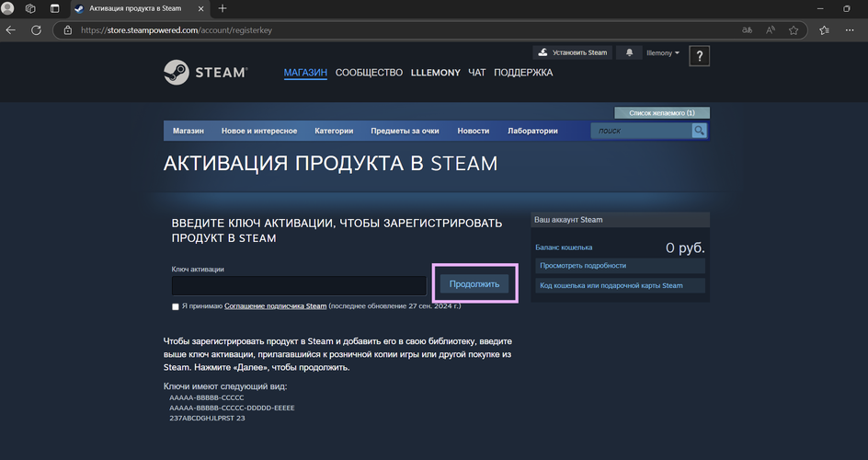The width and height of the screenshot is (868, 460).
Task: Click Баланс кошелька link
Action: pyautogui.click(x=564, y=247)
